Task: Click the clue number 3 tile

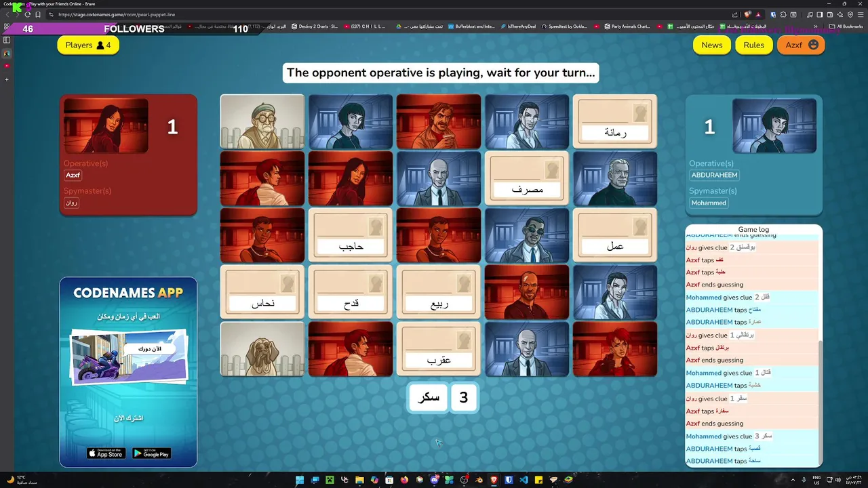Action: point(464,398)
